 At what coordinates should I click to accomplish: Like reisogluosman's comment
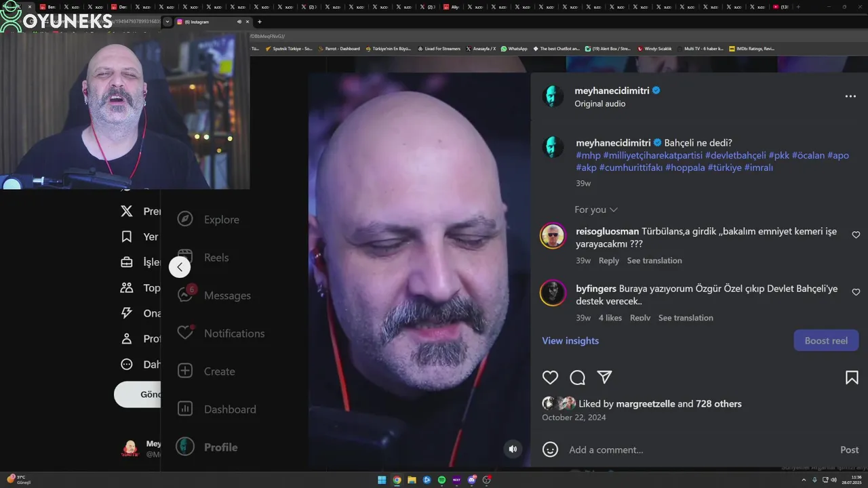(856, 235)
